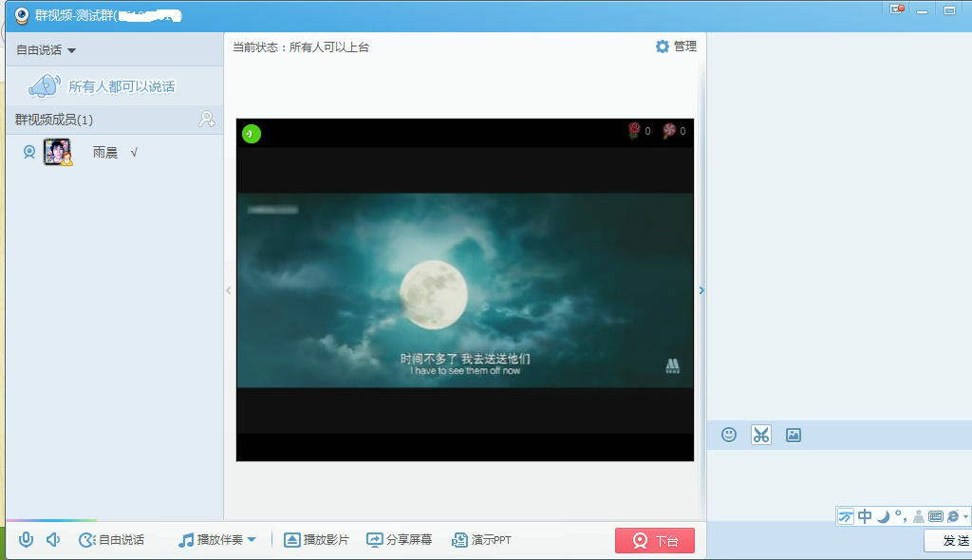The width and height of the screenshot is (972, 560).
Task: Expand the 播放伴奏 dropdown arrow
Action: point(252,539)
